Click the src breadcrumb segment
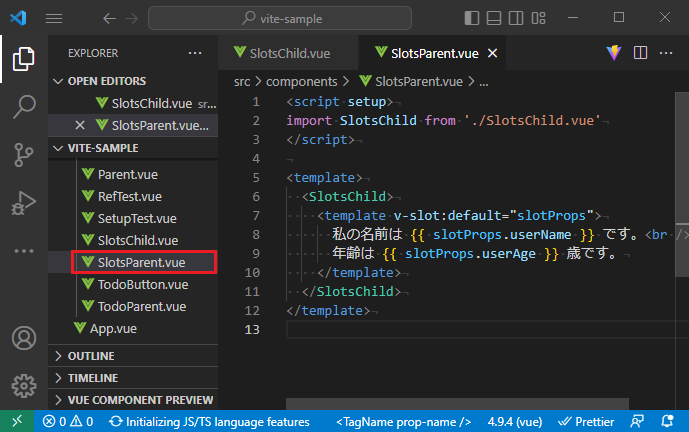Viewport: 689px width, 432px height. pyautogui.click(x=242, y=82)
